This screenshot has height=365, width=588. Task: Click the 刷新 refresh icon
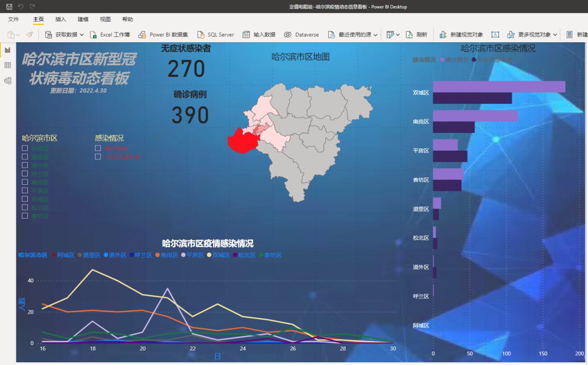point(409,35)
